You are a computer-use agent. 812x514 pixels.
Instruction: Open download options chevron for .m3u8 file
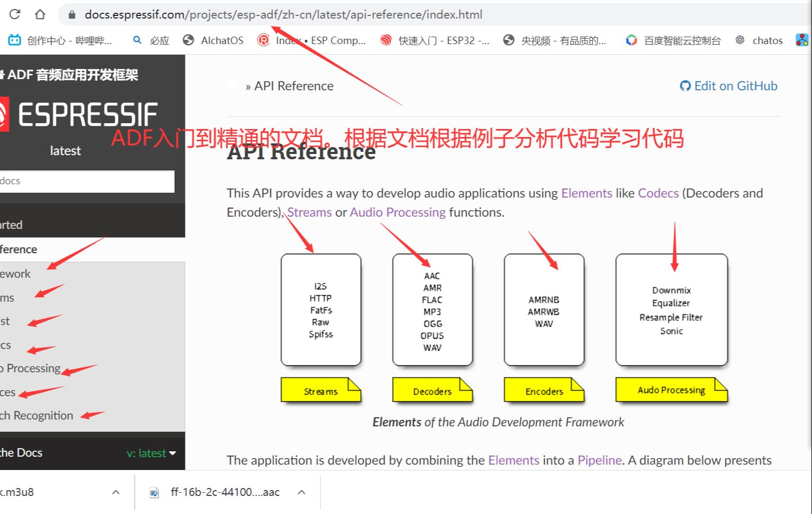click(115, 492)
